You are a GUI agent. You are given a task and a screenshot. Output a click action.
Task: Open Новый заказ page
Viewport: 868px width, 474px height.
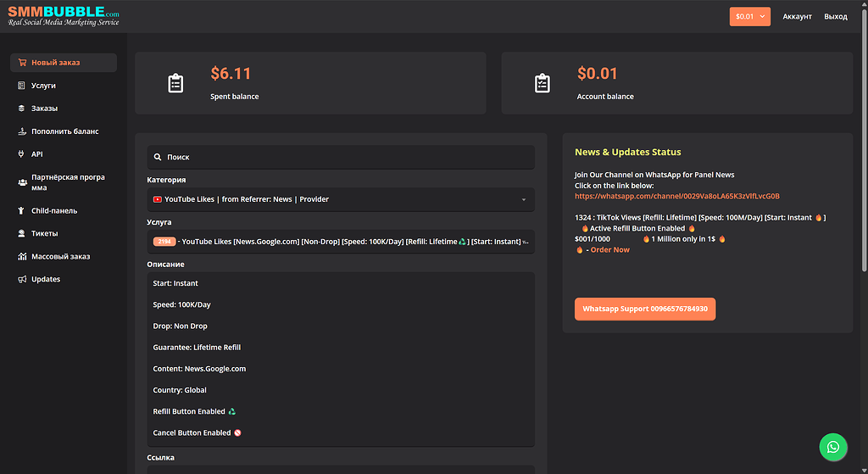pyautogui.click(x=64, y=63)
